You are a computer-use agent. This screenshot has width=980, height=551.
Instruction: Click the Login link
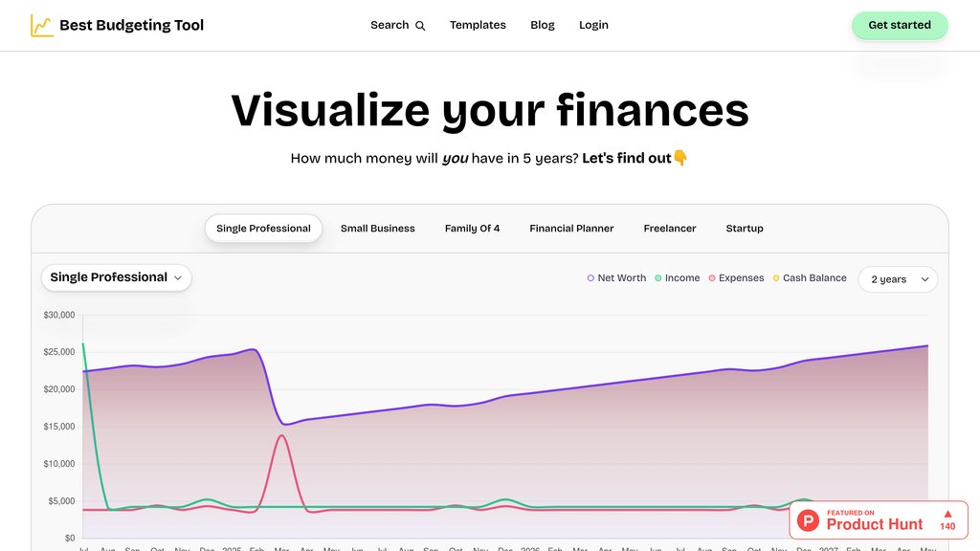click(x=593, y=25)
